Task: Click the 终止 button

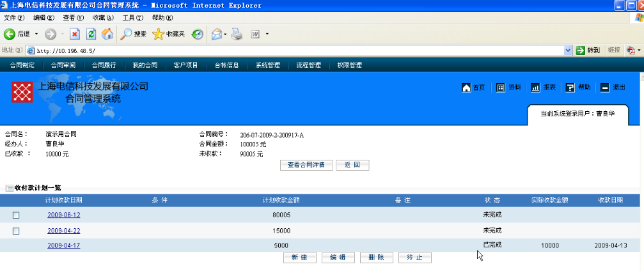Action: click(x=415, y=258)
